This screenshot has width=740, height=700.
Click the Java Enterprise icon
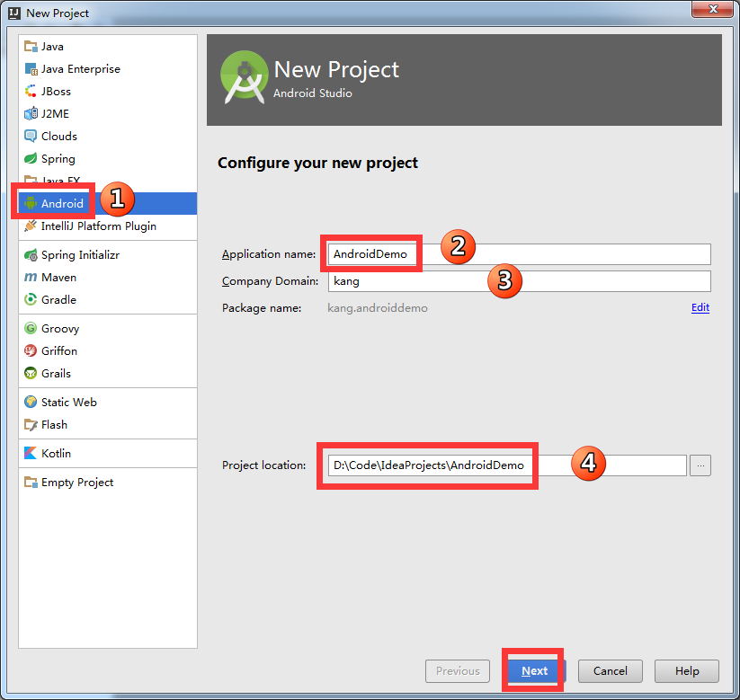[x=31, y=69]
